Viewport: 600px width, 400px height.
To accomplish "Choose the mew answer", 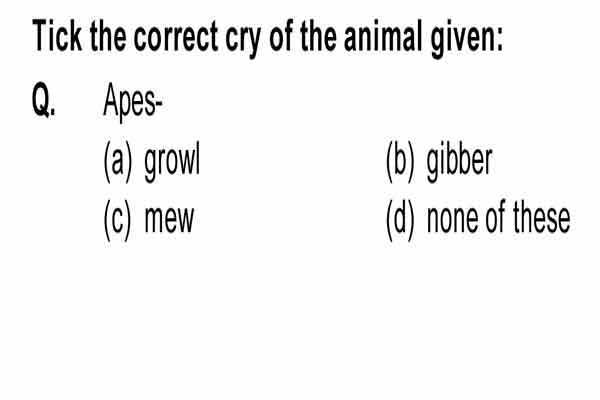I will click(149, 219).
